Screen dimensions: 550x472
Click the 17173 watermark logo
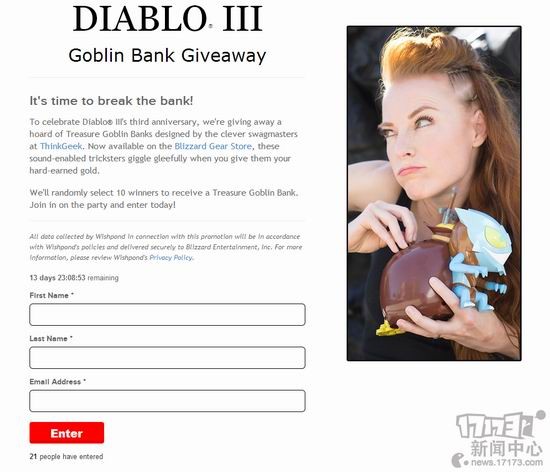pyautogui.click(x=500, y=425)
